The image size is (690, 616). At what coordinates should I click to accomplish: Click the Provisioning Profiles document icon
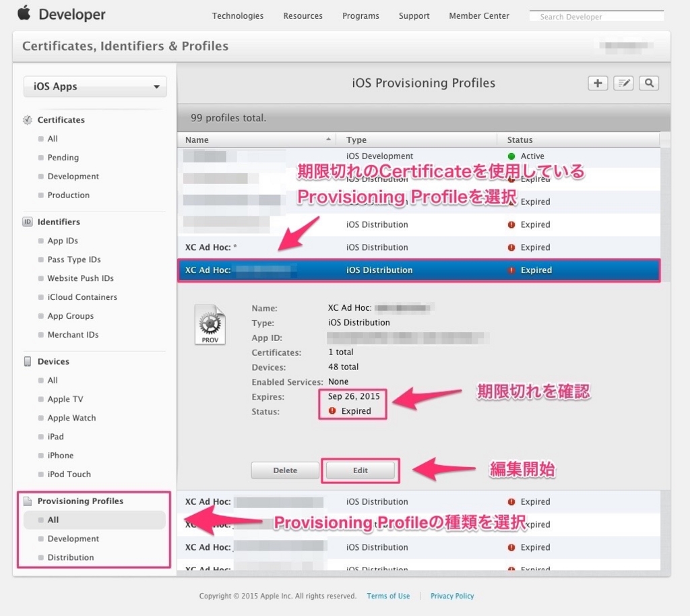(27, 501)
